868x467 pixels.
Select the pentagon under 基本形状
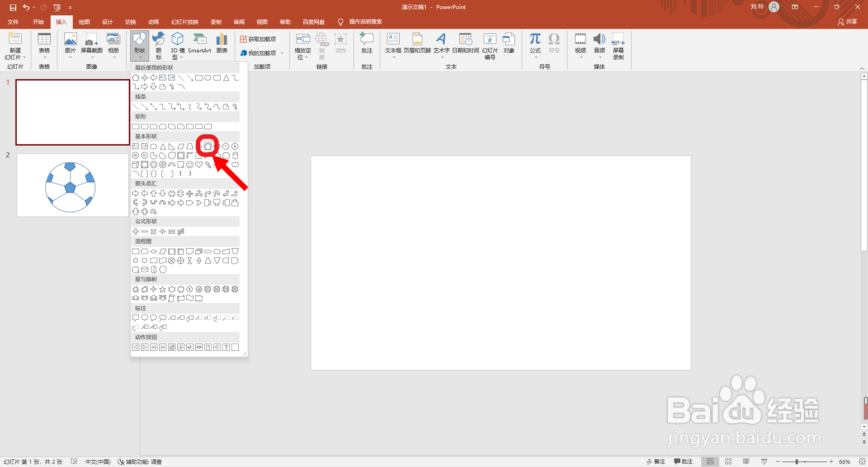coord(208,146)
